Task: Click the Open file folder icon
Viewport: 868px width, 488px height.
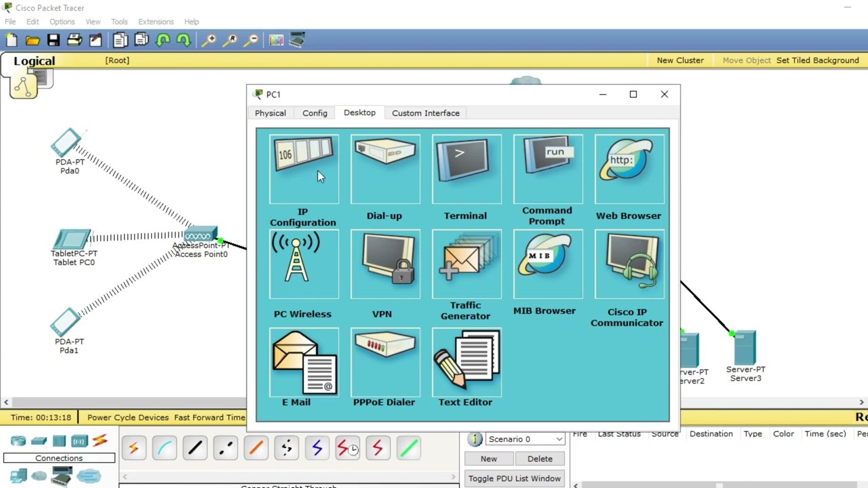Action: click(x=33, y=40)
